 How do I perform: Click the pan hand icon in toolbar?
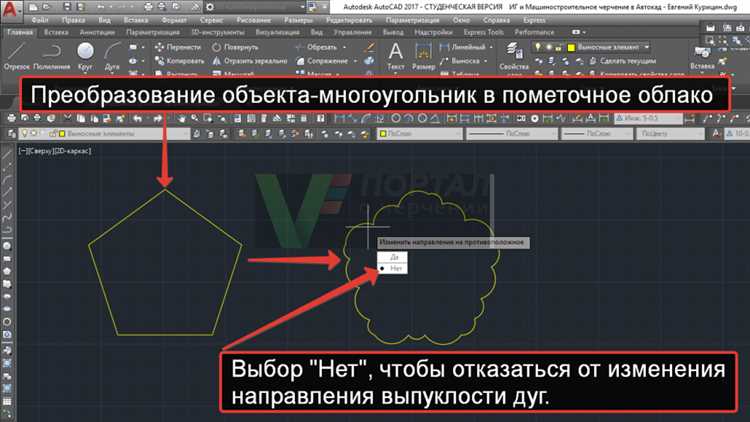(x=182, y=118)
